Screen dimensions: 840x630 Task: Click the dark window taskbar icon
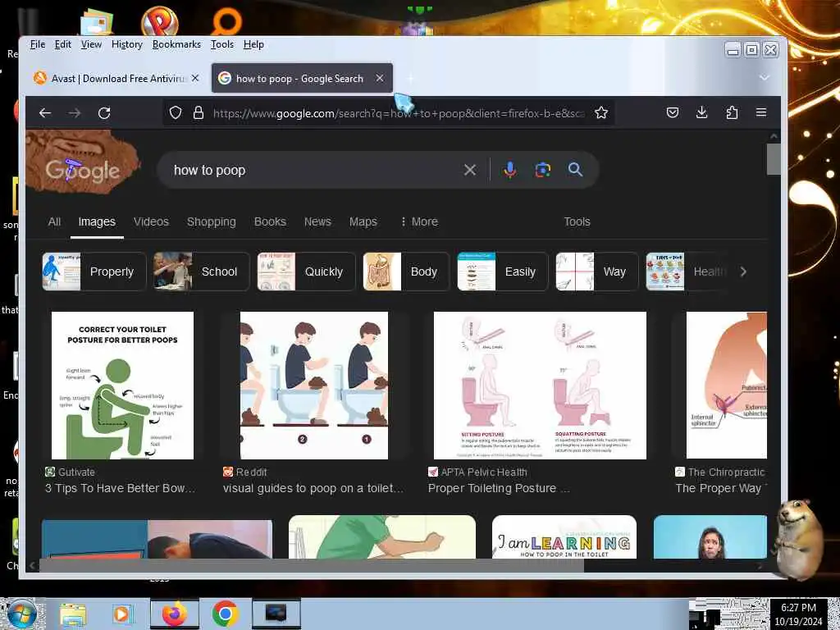276,614
